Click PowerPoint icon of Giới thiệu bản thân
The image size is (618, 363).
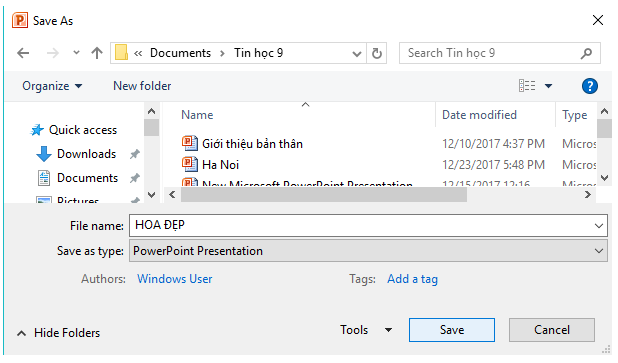(190, 143)
